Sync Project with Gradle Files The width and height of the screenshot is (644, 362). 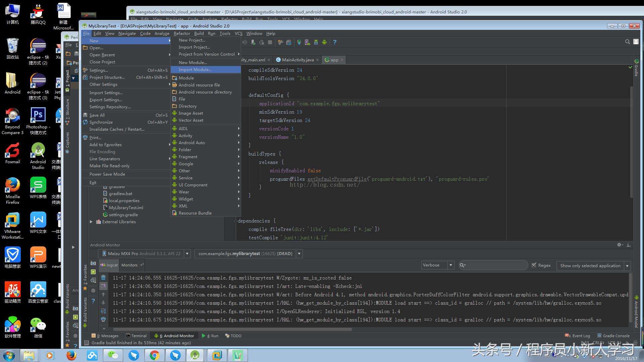299,42
